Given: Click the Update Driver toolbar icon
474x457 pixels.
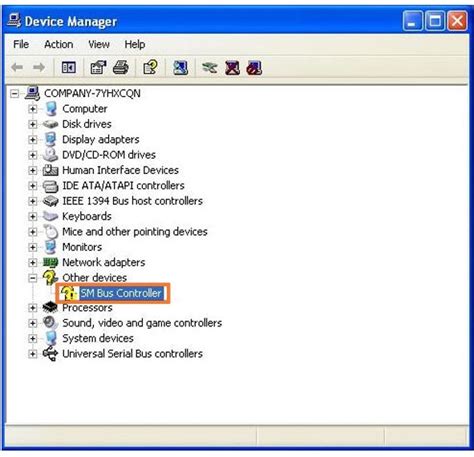Looking at the screenshot, I should pyautogui.click(x=210, y=68).
